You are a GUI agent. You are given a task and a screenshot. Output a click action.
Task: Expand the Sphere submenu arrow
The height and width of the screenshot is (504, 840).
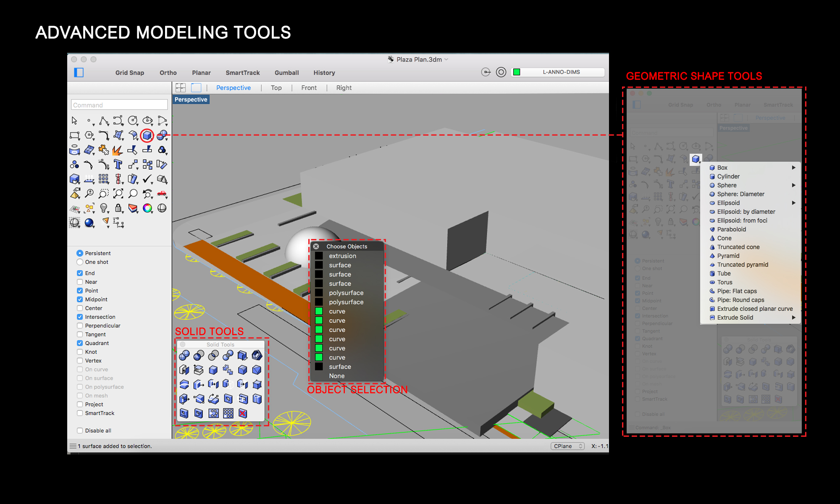[794, 185]
